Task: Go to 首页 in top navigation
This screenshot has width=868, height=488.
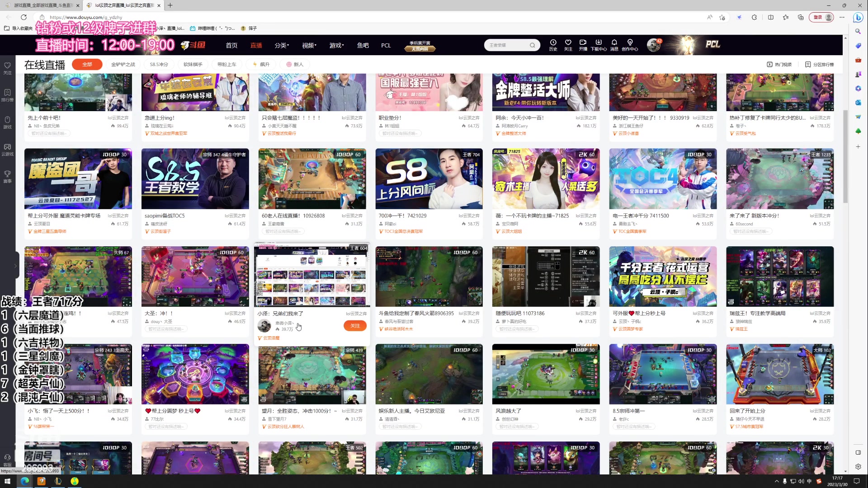Action: (x=231, y=46)
